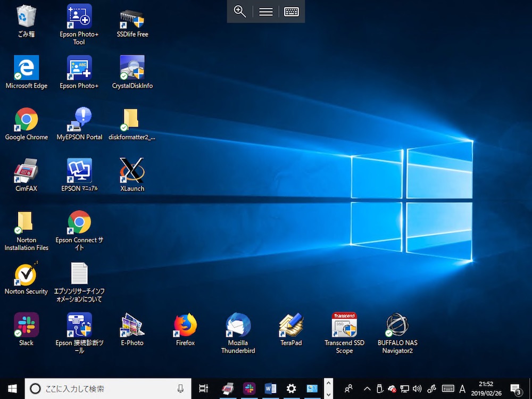Expand hidden system tray icons chevron
This screenshot has width=532, height=399.
(367, 389)
